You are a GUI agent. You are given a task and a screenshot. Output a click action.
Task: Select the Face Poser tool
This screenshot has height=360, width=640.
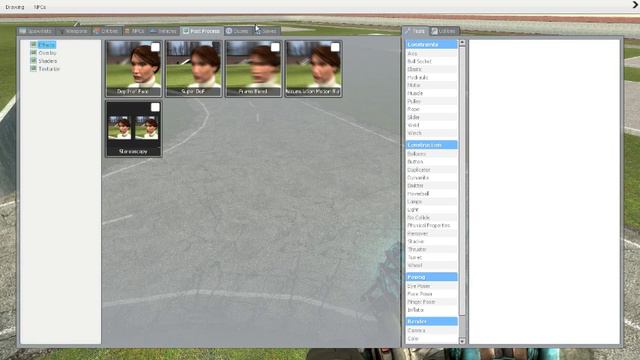click(431, 294)
